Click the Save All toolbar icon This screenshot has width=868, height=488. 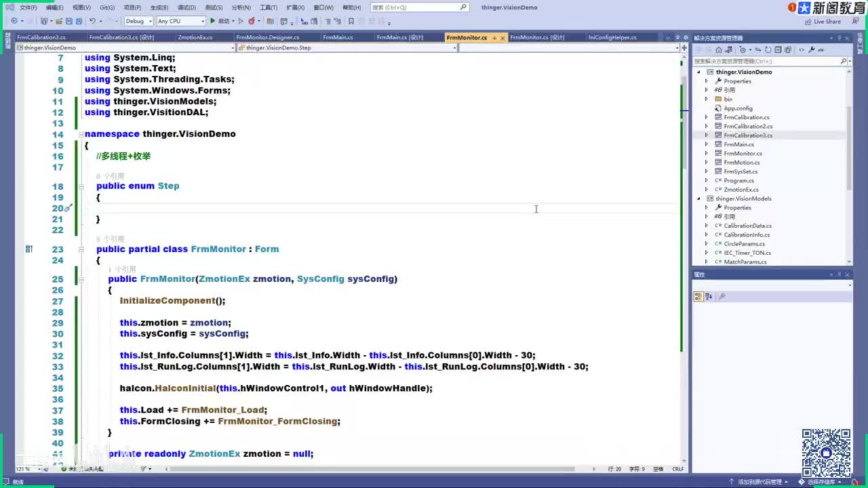pos(79,21)
